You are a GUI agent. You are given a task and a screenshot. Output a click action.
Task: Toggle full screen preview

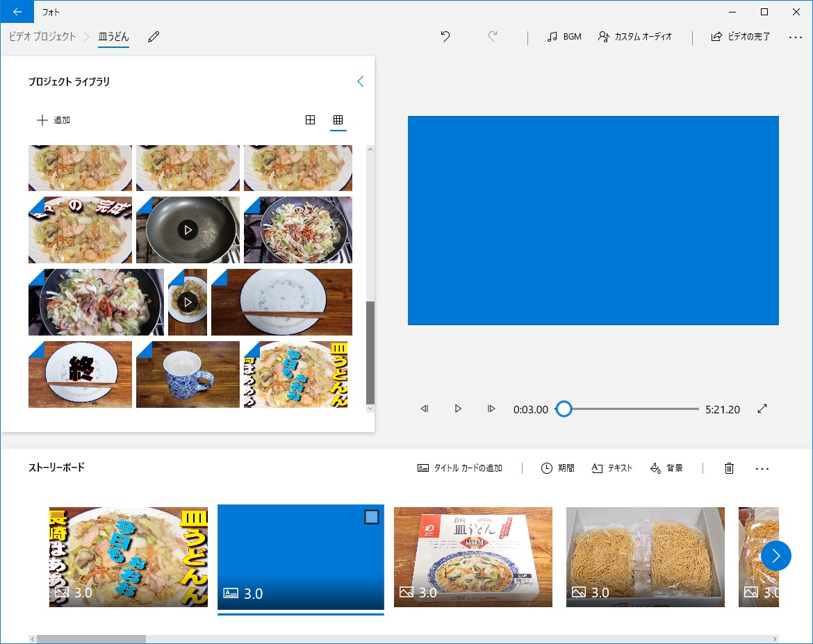(762, 408)
